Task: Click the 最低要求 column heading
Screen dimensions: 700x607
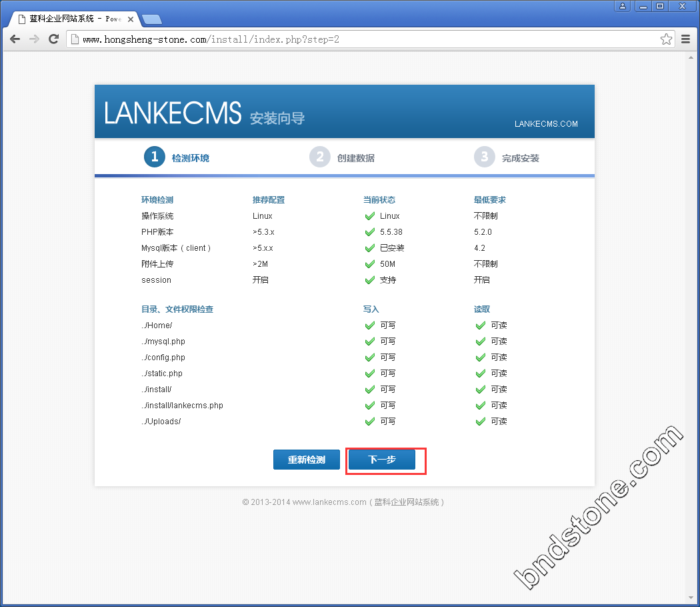Action: [490, 200]
